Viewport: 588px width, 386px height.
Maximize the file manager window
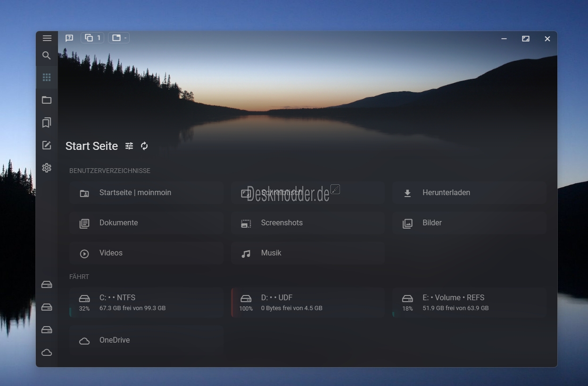tap(526, 39)
